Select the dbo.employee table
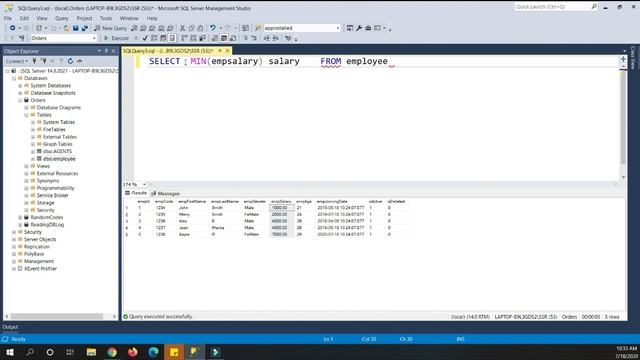The height and width of the screenshot is (360, 640). point(59,159)
